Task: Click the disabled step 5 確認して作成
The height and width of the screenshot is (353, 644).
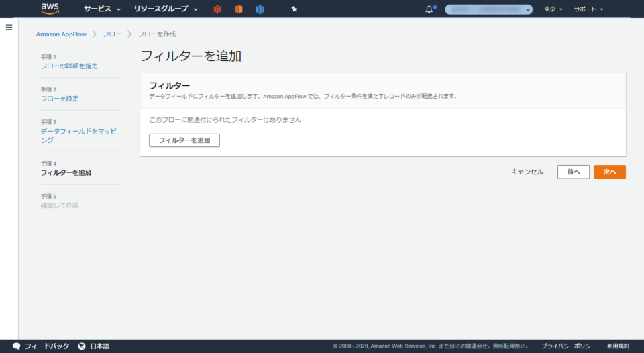Action: tap(60, 205)
